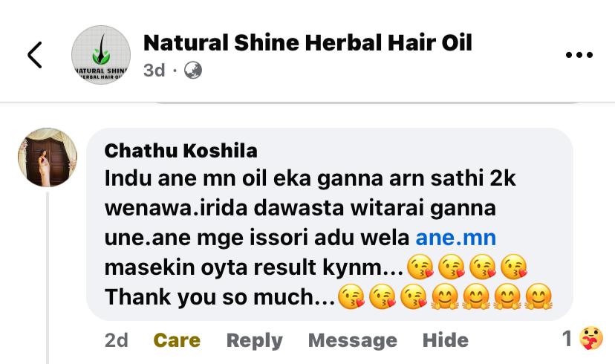Image resolution: width=615 pixels, height=364 pixels.
Task: Open the three-dot post options menu
Action: [579, 55]
